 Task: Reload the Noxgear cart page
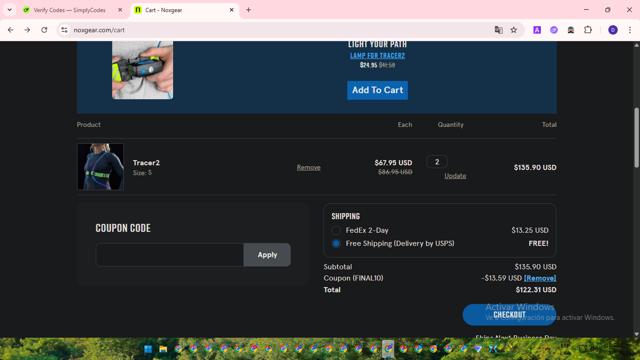pyautogui.click(x=44, y=30)
